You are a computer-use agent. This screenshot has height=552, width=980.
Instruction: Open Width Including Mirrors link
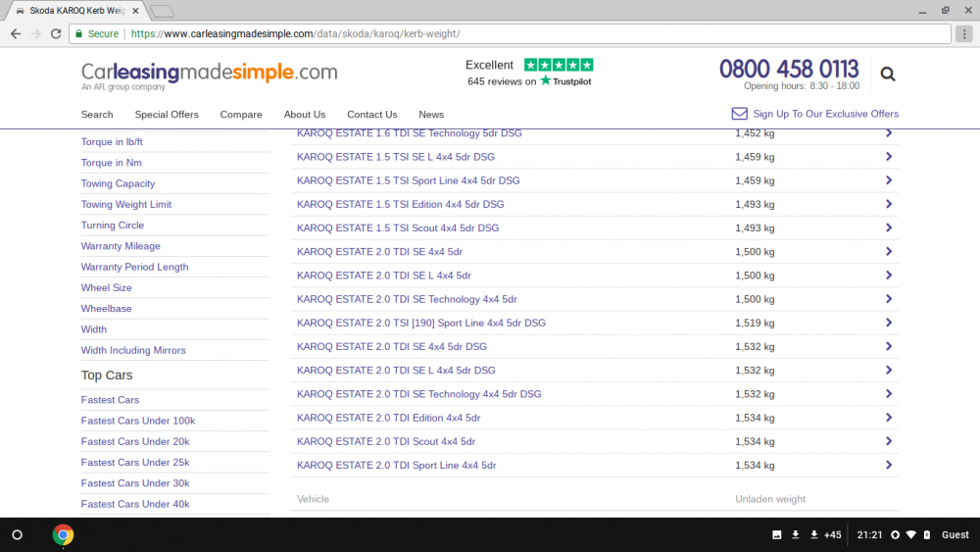point(133,350)
